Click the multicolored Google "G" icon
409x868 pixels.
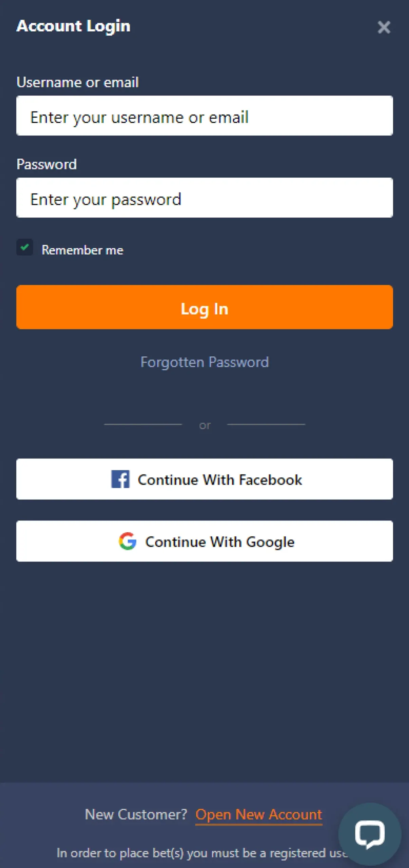click(x=128, y=541)
